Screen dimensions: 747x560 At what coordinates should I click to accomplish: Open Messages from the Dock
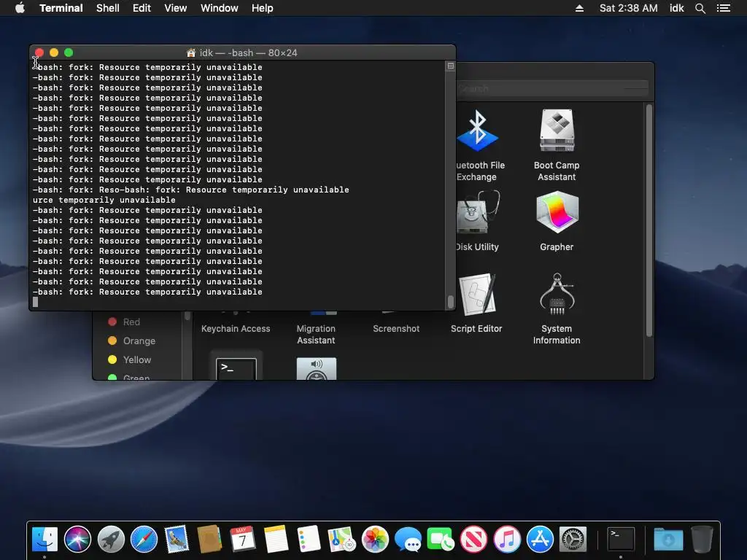[x=408, y=540]
